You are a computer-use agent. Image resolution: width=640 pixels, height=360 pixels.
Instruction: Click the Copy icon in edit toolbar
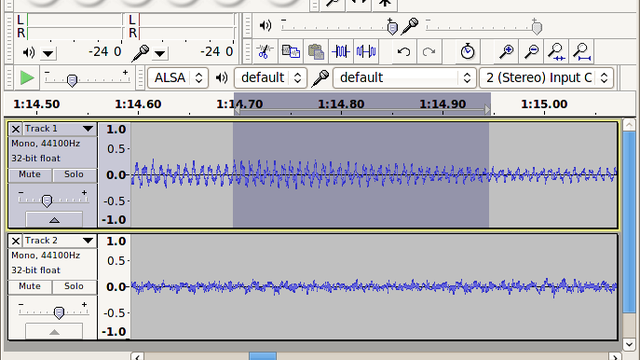tap(291, 52)
